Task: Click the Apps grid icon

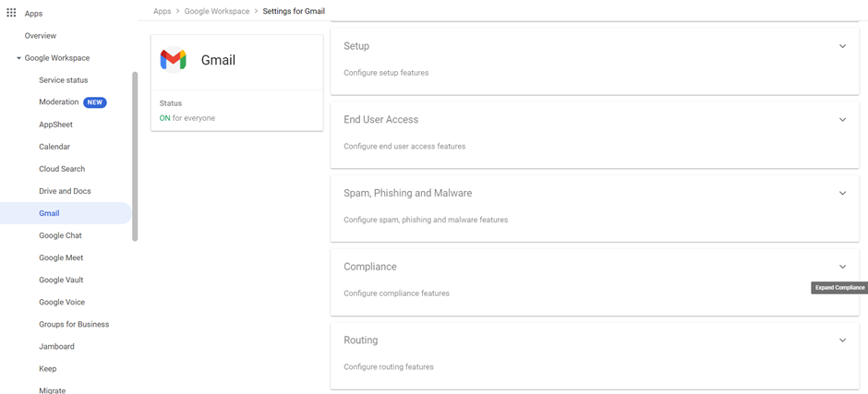Action: (x=11, y=13)
